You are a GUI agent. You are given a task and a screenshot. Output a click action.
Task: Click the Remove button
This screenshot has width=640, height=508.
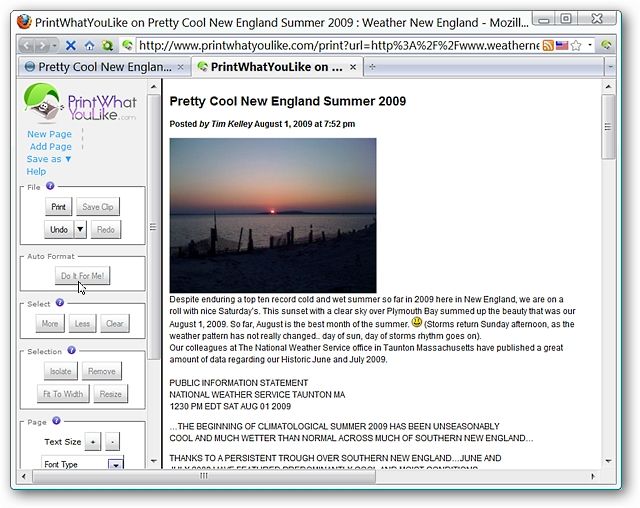coord(102,371)
